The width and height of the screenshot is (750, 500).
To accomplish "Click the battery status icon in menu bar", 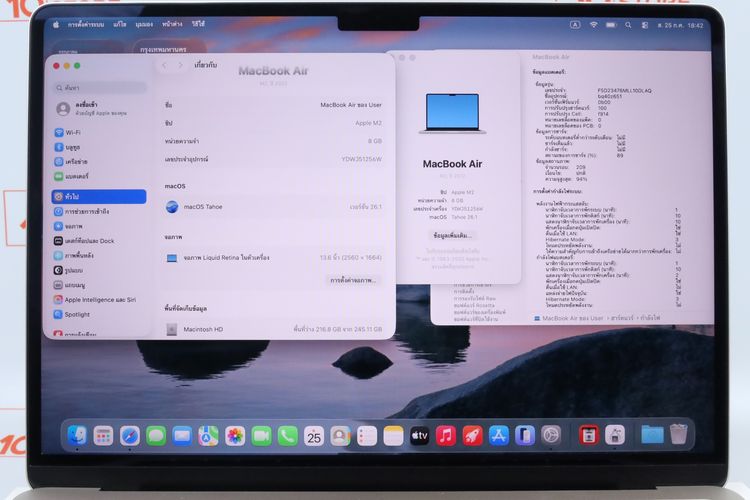I will click(611, 25).
